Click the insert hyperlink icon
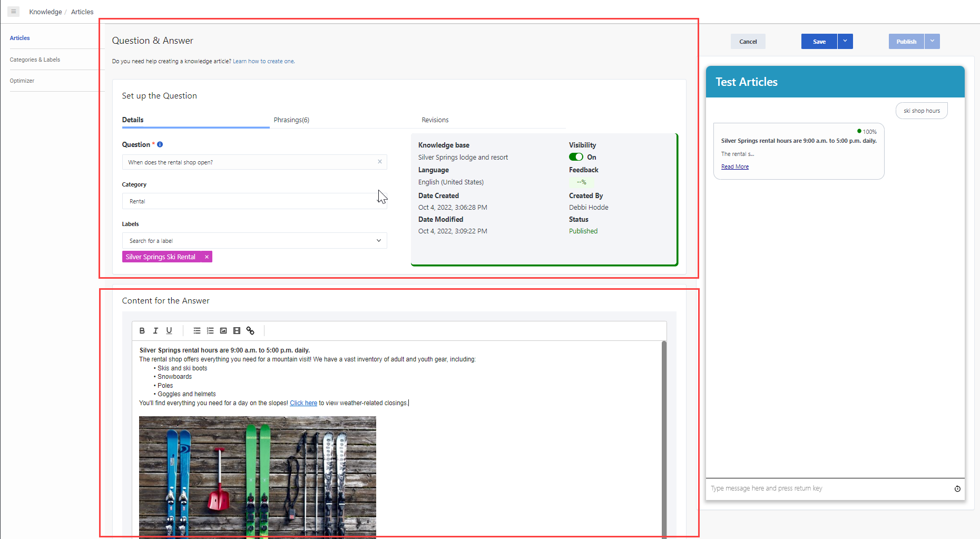The height and width of the screenshot is (539, 980). (250, 331)
